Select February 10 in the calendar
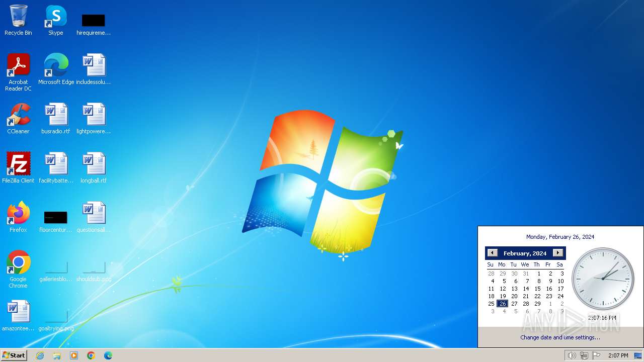644x362 pixels. pyautogui.click(x=560, y=281)
